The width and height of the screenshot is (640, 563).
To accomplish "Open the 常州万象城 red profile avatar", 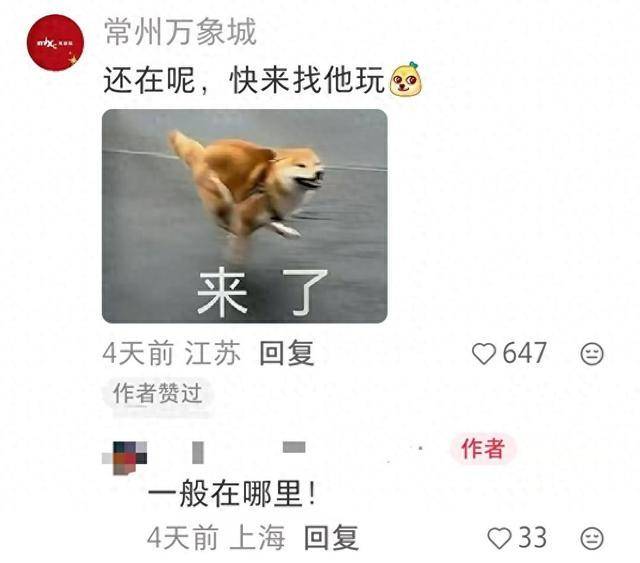I will (x=55, y=42).
